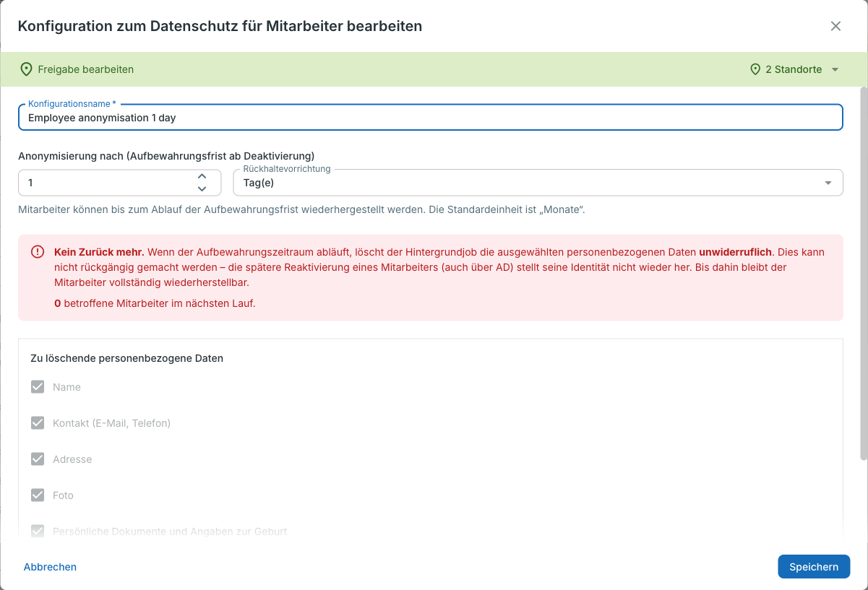The width and height of the screenshot is (868, 590).
Task: Toggle Persönliche Dokumente und Angaben zur Geburt checkbox
Action: pos(38,532)
